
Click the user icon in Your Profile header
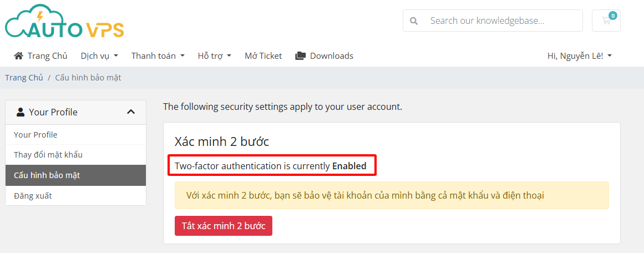pos(21,112)
